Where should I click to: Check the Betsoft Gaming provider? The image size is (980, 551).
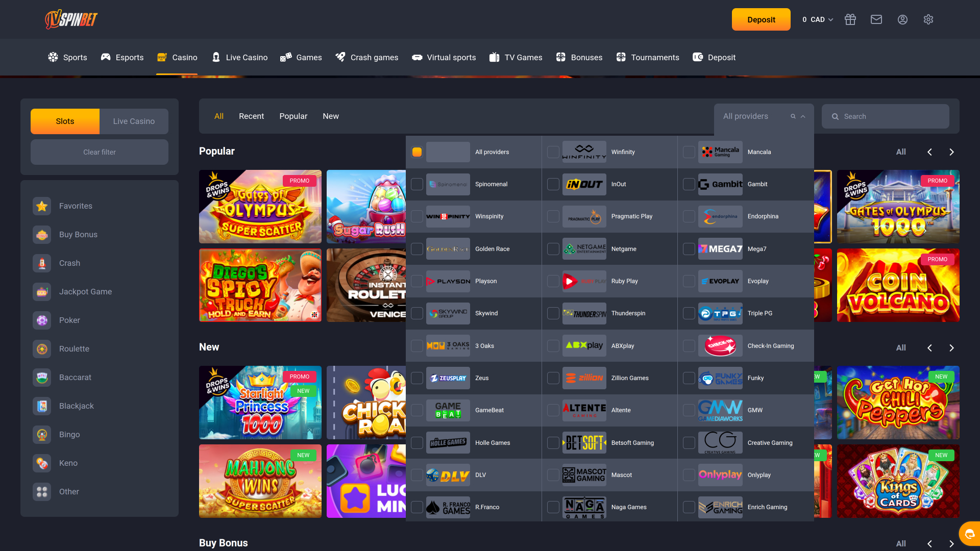click(553, 443)
